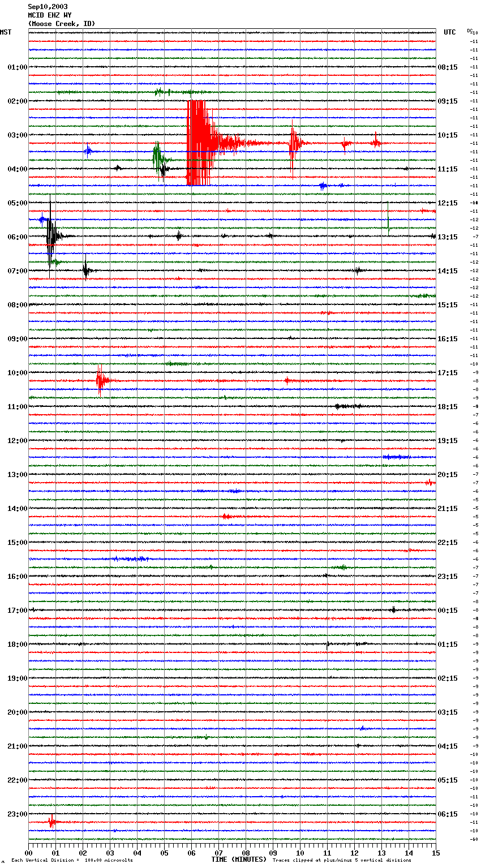Pick the "21:15" UTC time label

tap(448, 509)
